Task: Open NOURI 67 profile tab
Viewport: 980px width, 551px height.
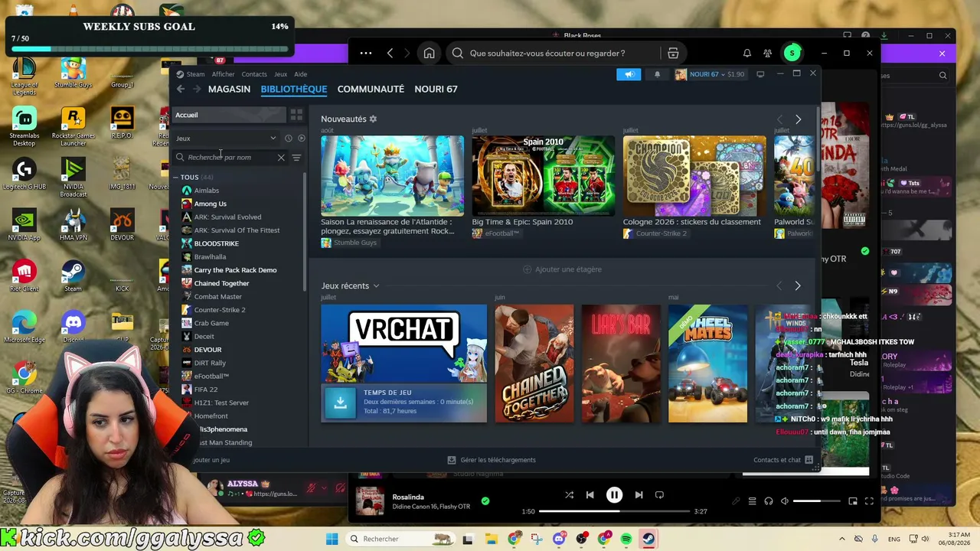Action: (x=436, y=89)
